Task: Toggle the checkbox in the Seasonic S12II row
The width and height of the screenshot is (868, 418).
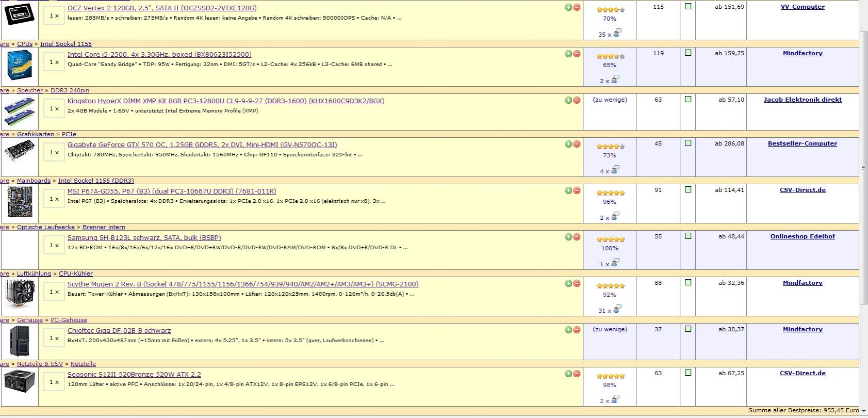Action: pos(687,373)
